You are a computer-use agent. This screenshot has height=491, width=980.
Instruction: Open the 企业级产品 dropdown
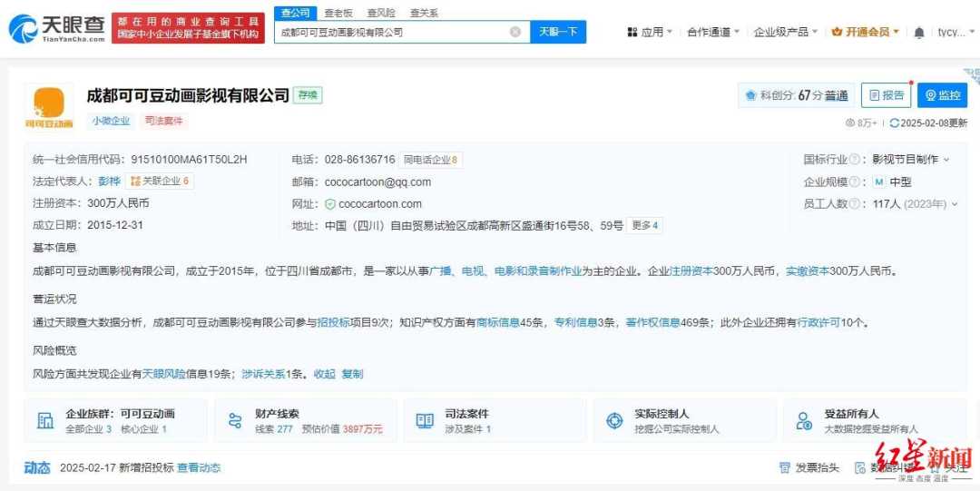coord(786,32)
